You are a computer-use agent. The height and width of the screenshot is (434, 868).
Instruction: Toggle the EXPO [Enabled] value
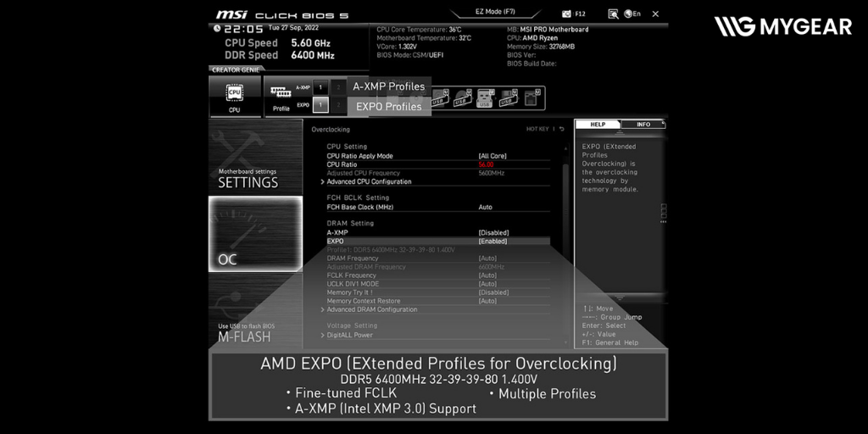click(x=492, y=242)
